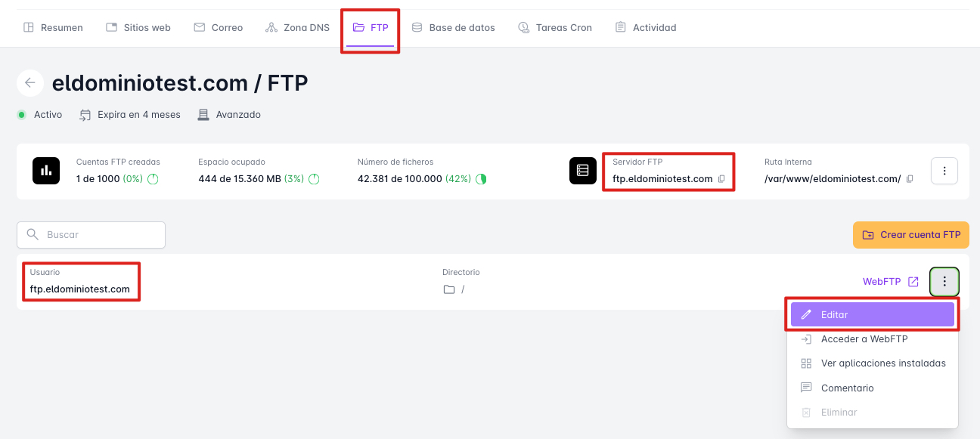Viewport: 980px width, 439px height.
Task: Click the black statistics chart icon
Action: tap(46, 171)
